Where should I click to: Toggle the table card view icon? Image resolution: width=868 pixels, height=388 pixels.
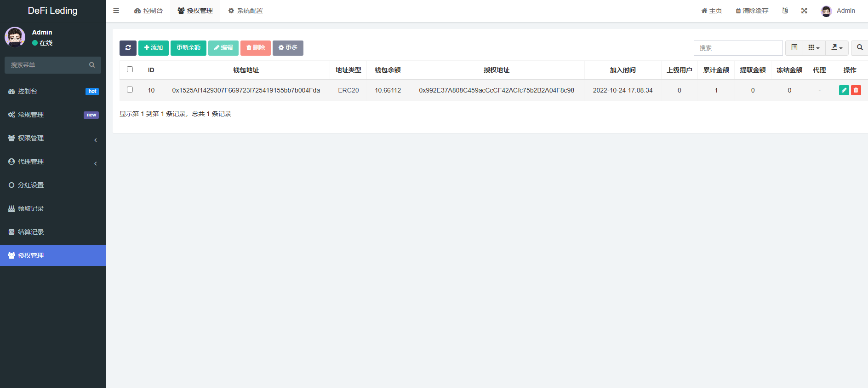pos(794,48)
